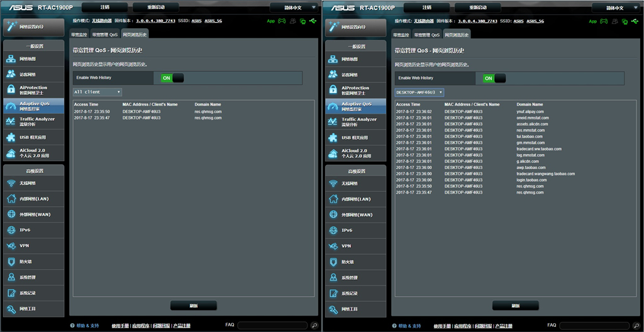Open 内部网络(LAN) in left window sidebar
Viewport: 644px width, 332px height.
34,199
